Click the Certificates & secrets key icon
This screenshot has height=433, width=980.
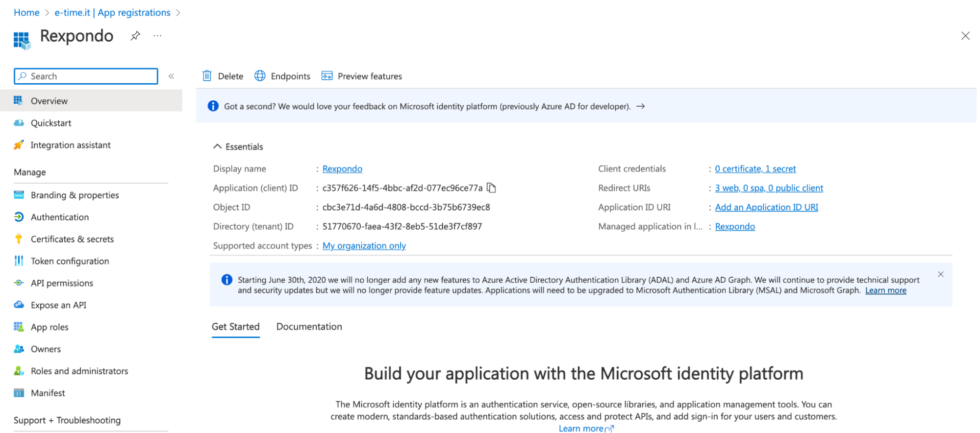pyautogui.click(x=19, y=239)
